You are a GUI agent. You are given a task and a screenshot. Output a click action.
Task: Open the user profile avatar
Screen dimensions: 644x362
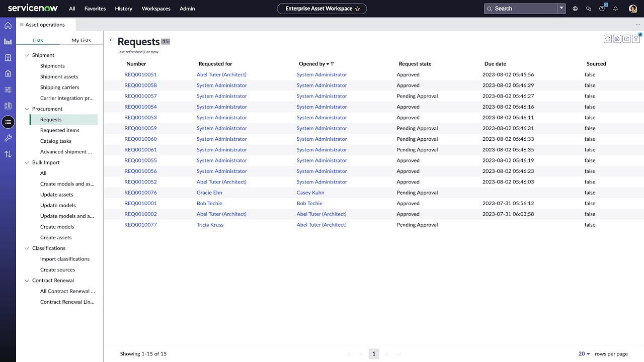coord(633,9)
